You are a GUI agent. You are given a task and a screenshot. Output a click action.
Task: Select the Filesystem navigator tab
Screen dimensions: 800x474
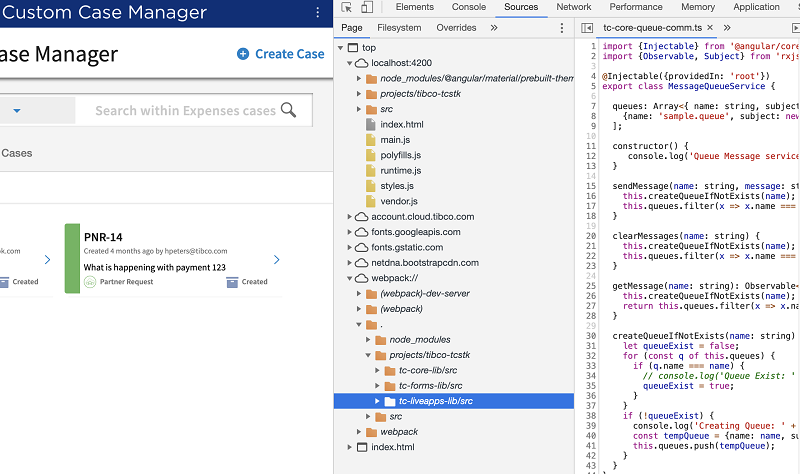(399, 28)
